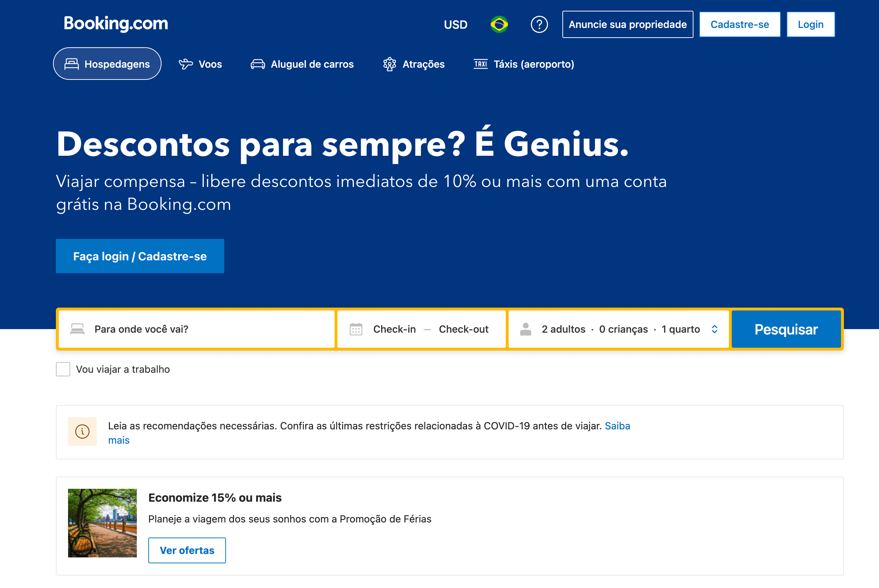The width and height of the screenshot is (879, 588).
Task: Open the USD currency selector
Action: click(456, 24)
